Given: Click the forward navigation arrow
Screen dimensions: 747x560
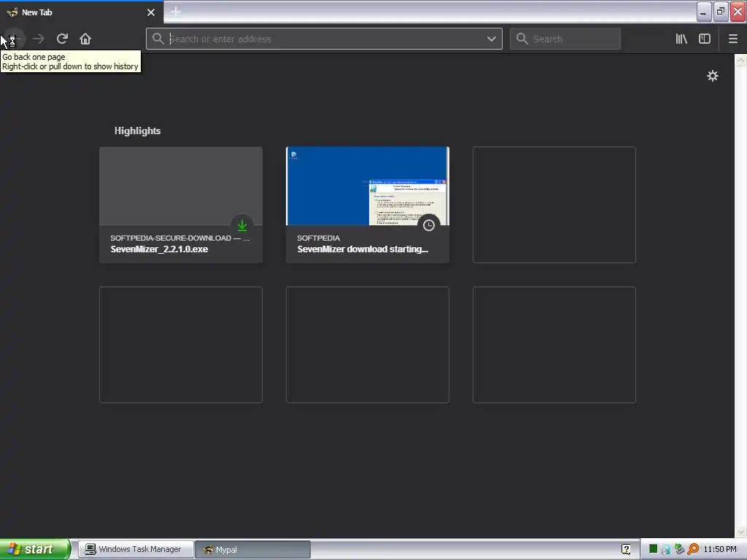Looking at the screenshot, I should click(38, 39).
